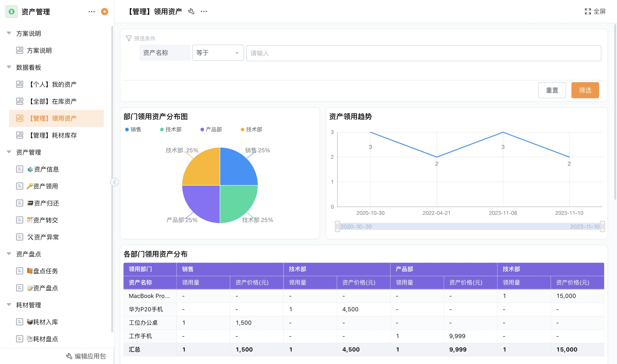Collapse the 资产盘点 sidebar group
The image size is (617, 364).
9,254
